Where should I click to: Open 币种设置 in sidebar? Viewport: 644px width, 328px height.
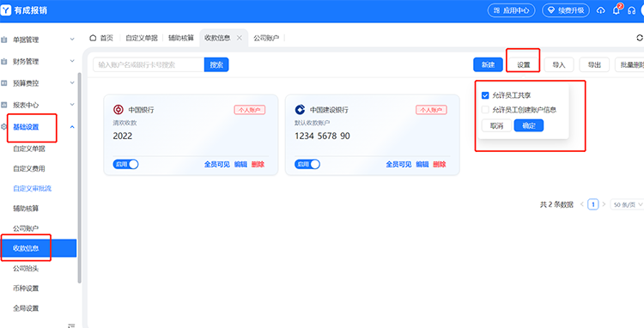26,289
